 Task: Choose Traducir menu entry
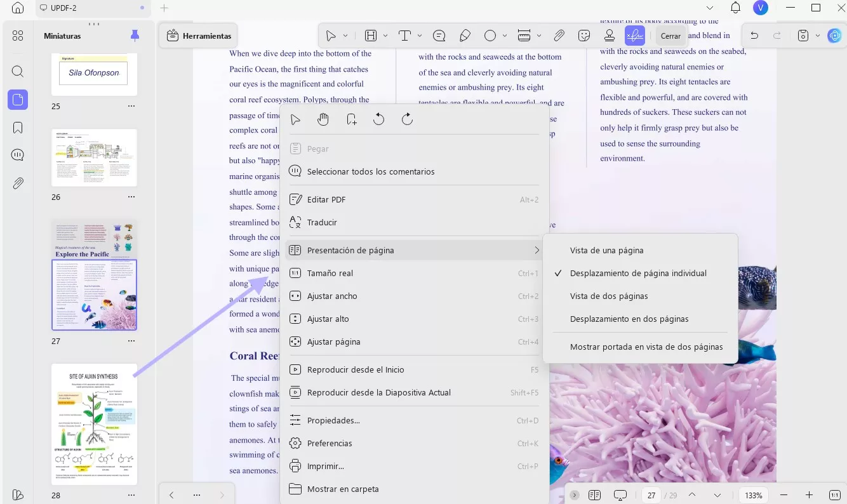click(414, 222)
